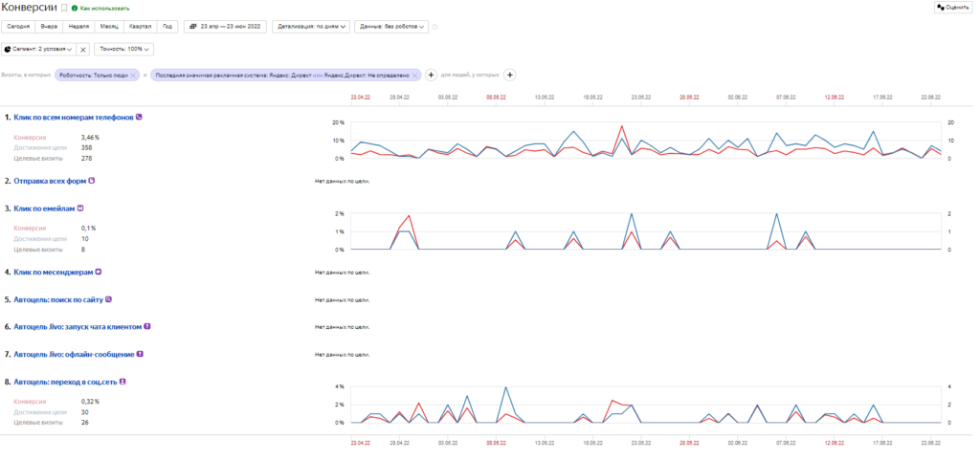
Task: Choose the Квартал period
Action: click(141, 27)
